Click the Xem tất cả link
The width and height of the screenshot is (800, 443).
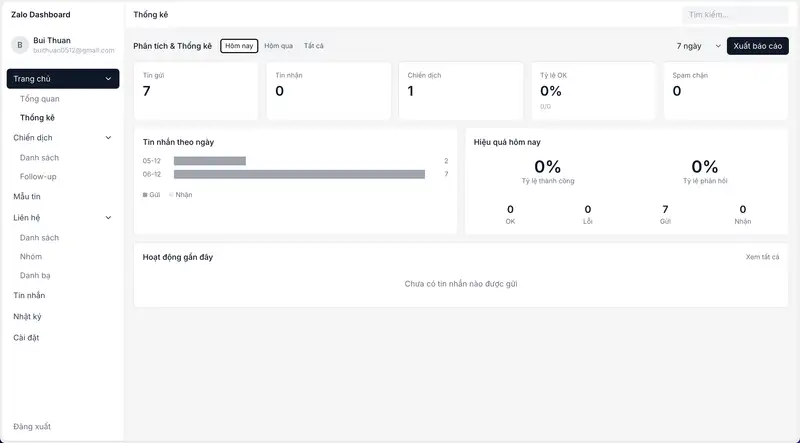point(762,257)
